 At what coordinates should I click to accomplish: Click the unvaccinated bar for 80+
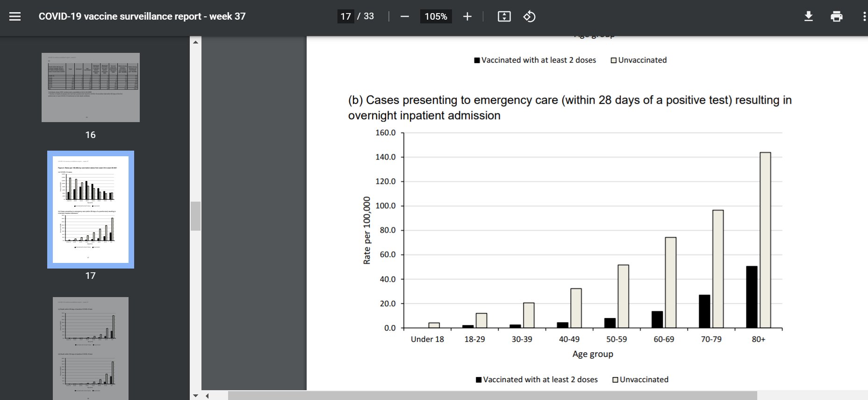(765, 240)
